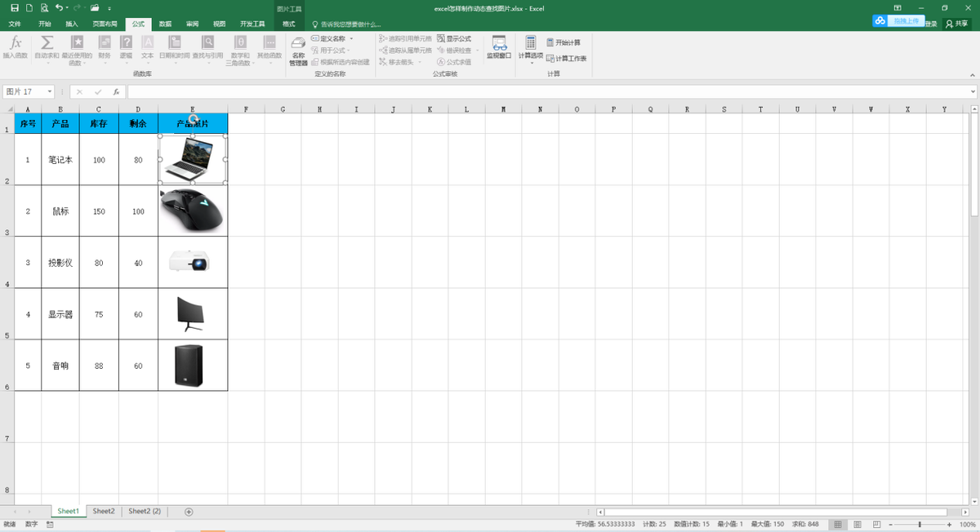This screenshot has width=980, height=532.
Task: Click the zoom in plus button
Action: click(x=950, y=524)
